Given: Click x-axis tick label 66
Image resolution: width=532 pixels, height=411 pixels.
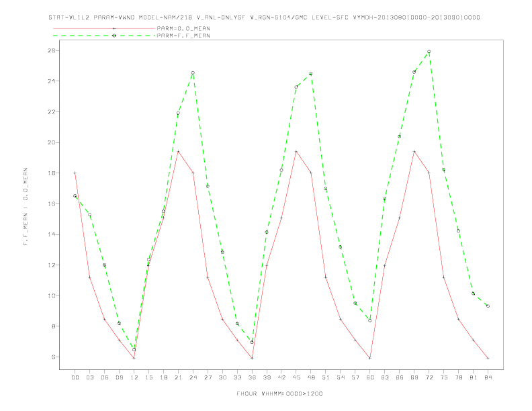Looking at the screenshot, I should 400,377.
